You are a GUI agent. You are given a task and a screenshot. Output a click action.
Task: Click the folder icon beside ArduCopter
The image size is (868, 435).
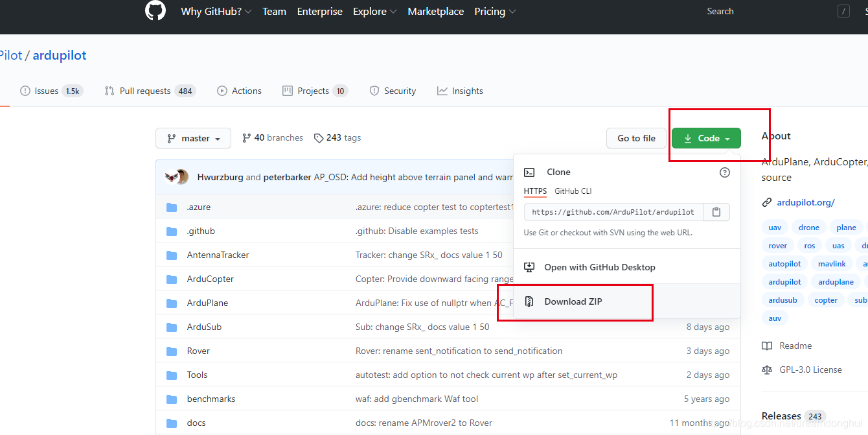click(x=172, y=279)
